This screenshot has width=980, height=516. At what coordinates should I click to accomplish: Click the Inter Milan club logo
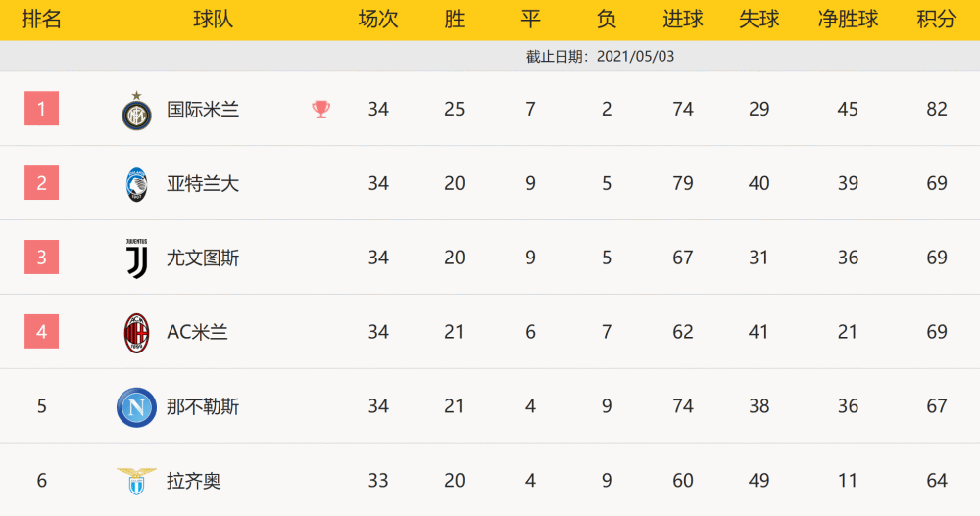click(x=136, y=112)
